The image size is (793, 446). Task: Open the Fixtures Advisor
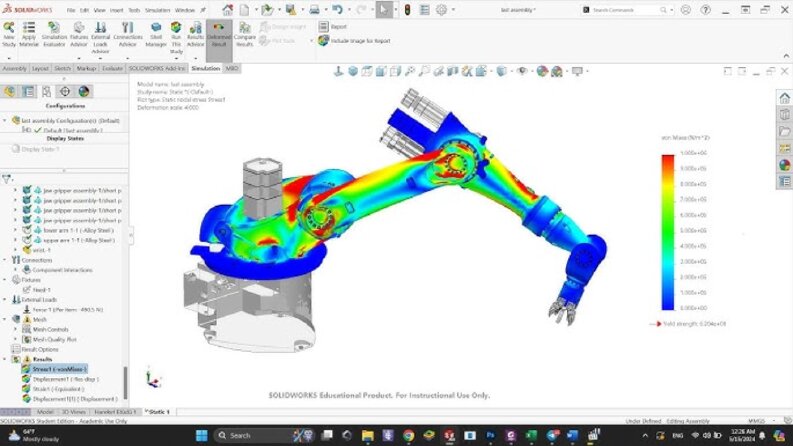click(x=78, y=34)
